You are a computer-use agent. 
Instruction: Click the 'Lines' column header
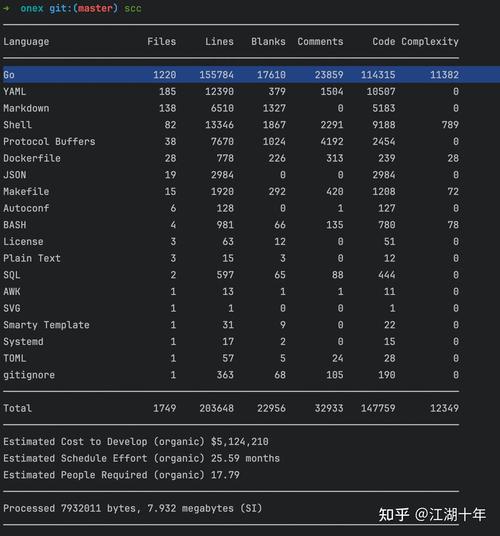coord(219,42)
